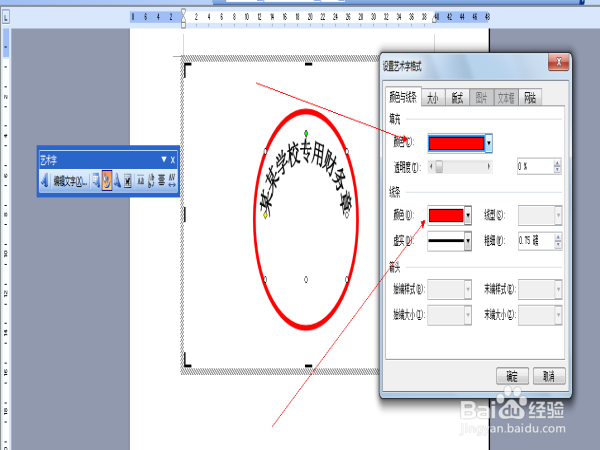Image resolution: width=600 pixels, height=450 pixels.
Task: Close the 艺术字 floating toolbar
Action: pos(173,160)
